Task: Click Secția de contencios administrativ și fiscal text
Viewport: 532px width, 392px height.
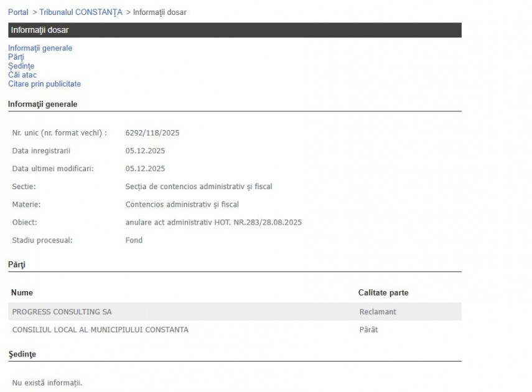Action: click(198, 187)
